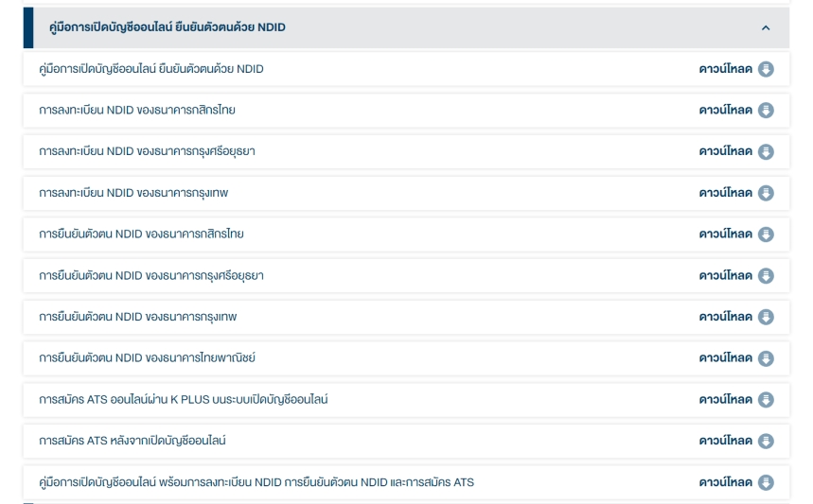Click ดาวน์โหลด text for การลงทะเบียน NDID ของธนาคารกรุงเทพ

725,193
